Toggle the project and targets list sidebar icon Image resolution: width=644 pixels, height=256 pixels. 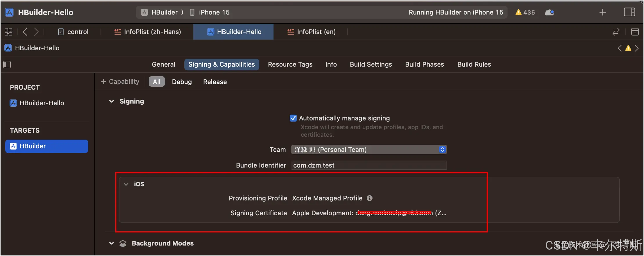pyautogui.click(x=7, y=64)
